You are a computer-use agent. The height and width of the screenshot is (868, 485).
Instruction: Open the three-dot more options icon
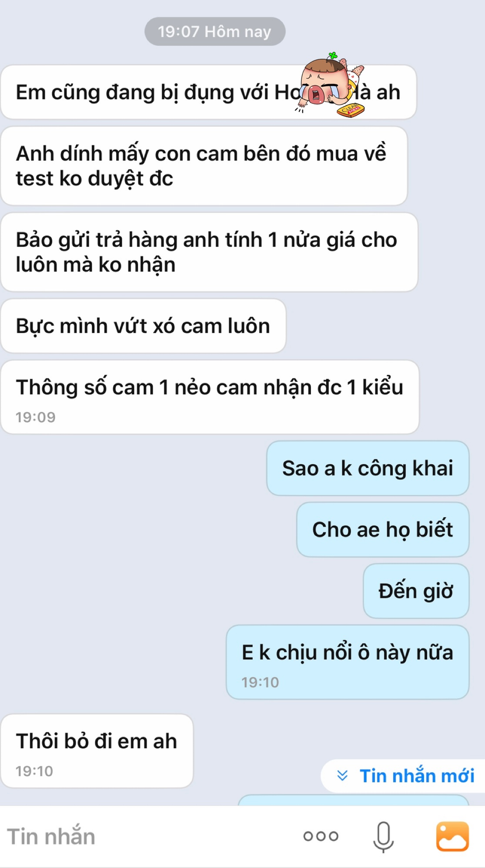(321, 836)
